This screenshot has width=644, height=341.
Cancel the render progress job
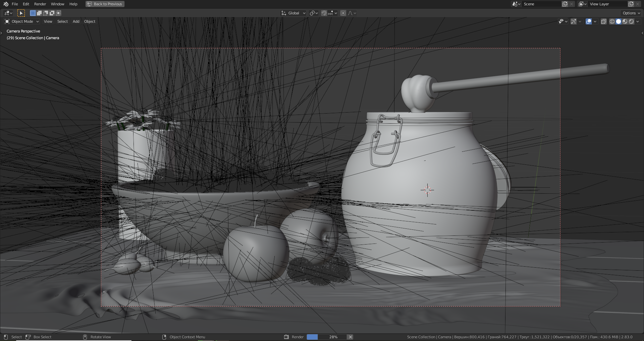pos(350,337)
